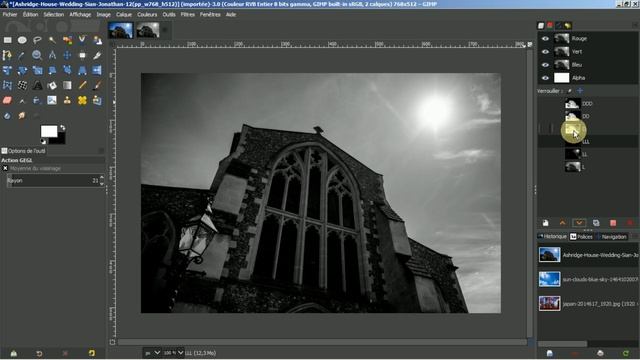Viewport: 640px width, 360px height.
Task: Create a new layer with the page button
Action: click(545, 223)
